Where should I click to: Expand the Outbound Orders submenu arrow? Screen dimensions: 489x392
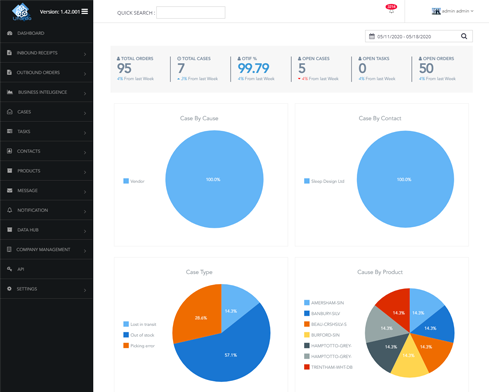coord(85,74)
